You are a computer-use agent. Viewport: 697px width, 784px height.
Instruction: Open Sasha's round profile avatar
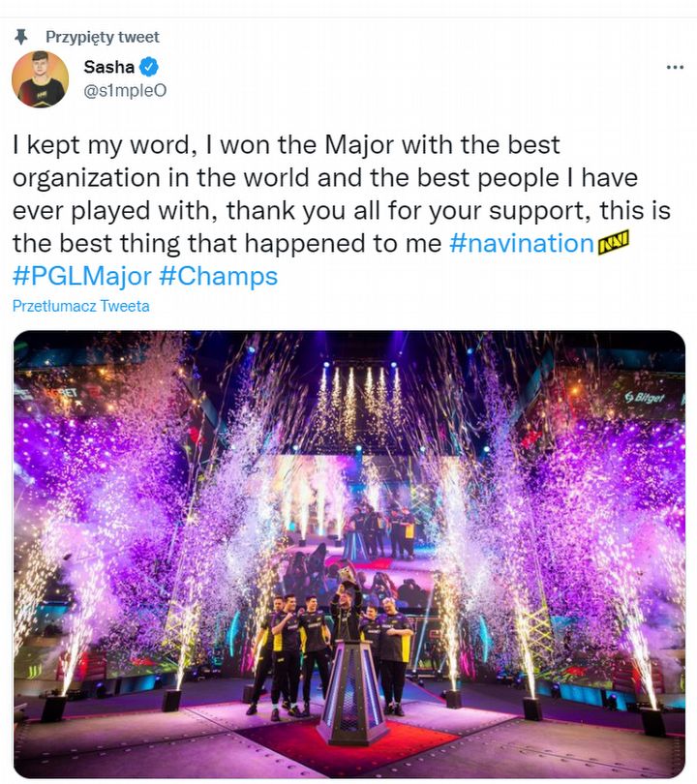[40, 79]
